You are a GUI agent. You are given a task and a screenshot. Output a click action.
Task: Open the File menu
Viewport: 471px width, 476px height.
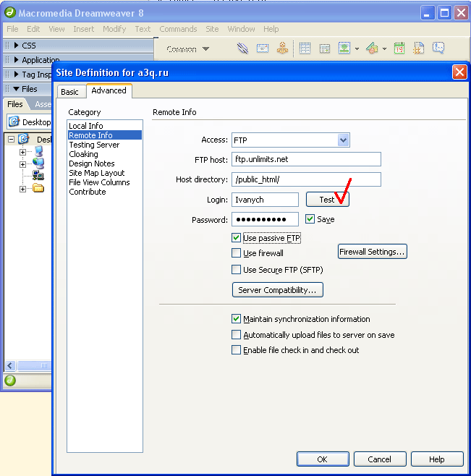(12, 29)
